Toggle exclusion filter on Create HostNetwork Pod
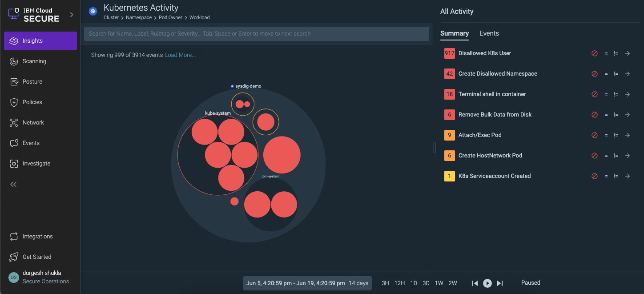The width and height of the screenshot is (644, 294). click(595, 155)
